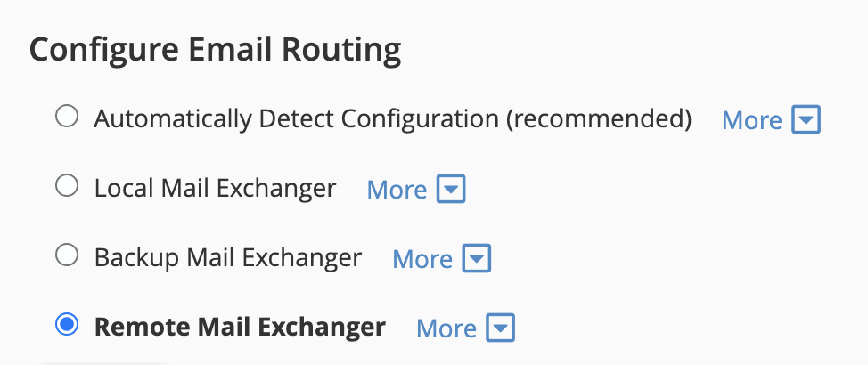The height and width of the screenshot is (365, 868).
Task: Click the '(recommended)' text in first option
Action: 599,118
